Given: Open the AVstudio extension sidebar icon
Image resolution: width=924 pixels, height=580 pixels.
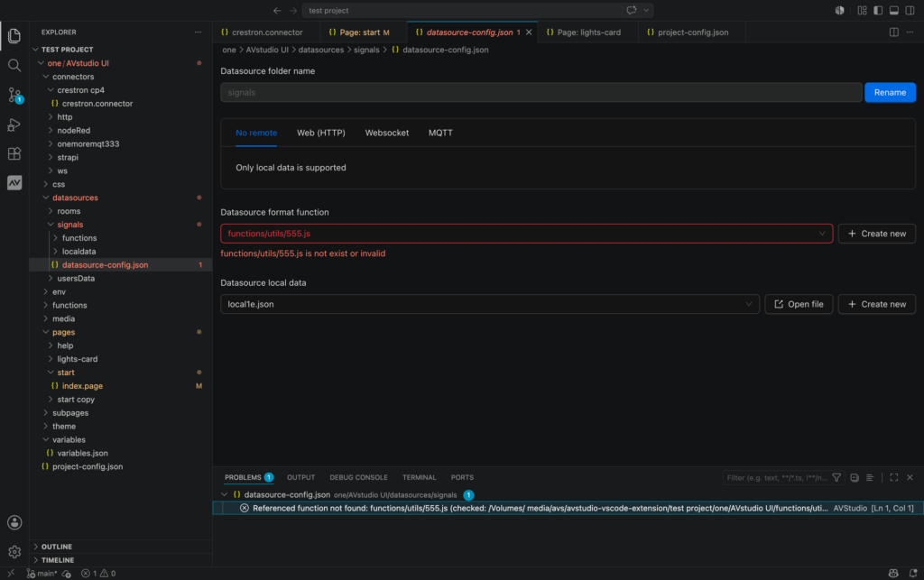Looking at the screenshot, I should point(14,182).
